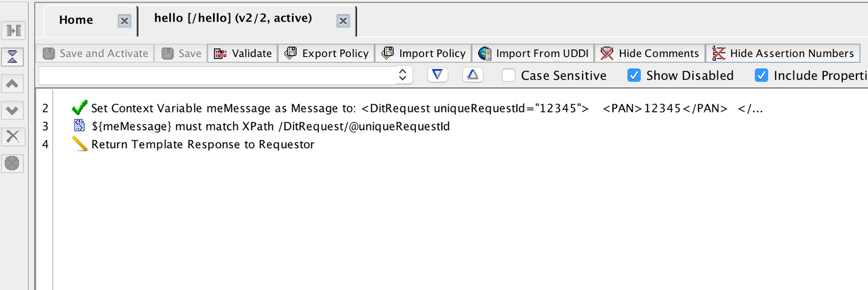Viewport: 868px width, 290px height.
Task: Click the Validate policy toolbar button
Action: click(242, 53)
